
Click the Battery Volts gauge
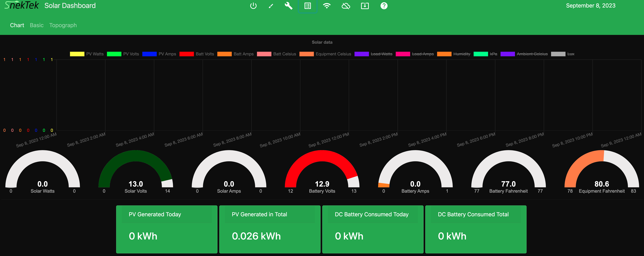pos(322,172)
